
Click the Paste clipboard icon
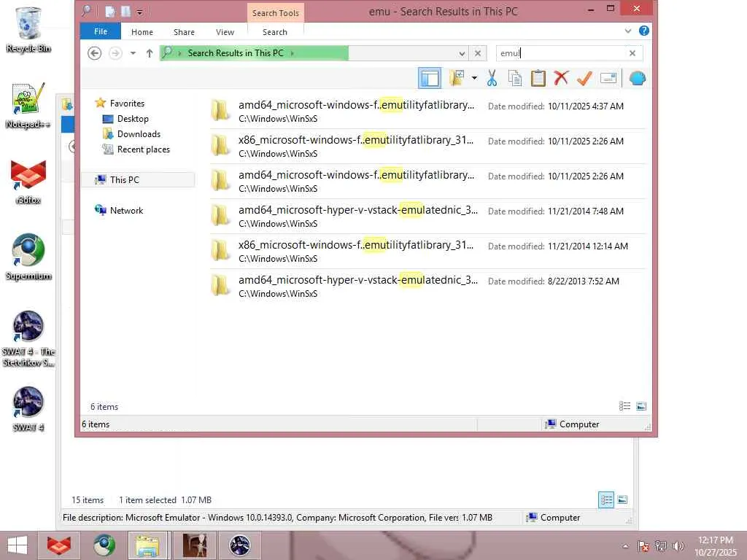click(538, 78)
